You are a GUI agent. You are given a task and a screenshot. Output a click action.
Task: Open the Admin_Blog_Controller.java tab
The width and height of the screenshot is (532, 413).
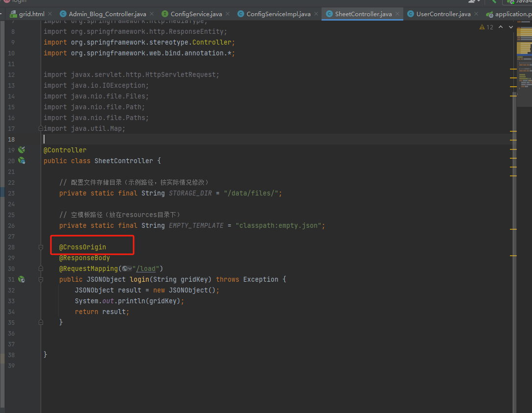pyautogui.click(x=107, y=14)
